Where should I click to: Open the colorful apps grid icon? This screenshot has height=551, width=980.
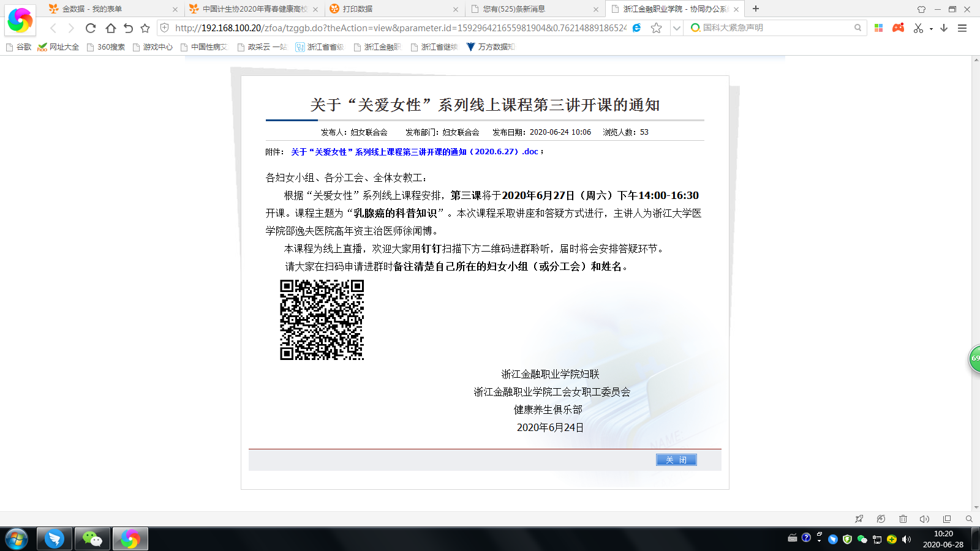pyautogui.click(x=878, y=28)
